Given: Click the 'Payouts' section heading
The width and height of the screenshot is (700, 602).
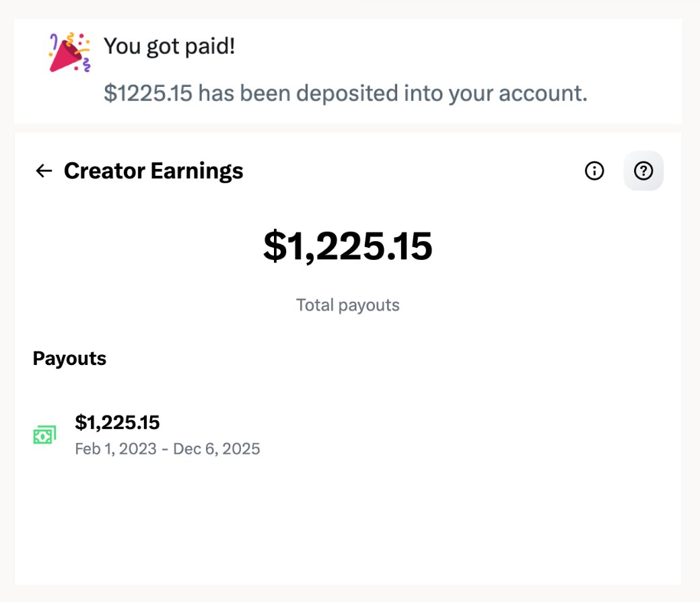Looking at the screenshot, I should 69,358.
